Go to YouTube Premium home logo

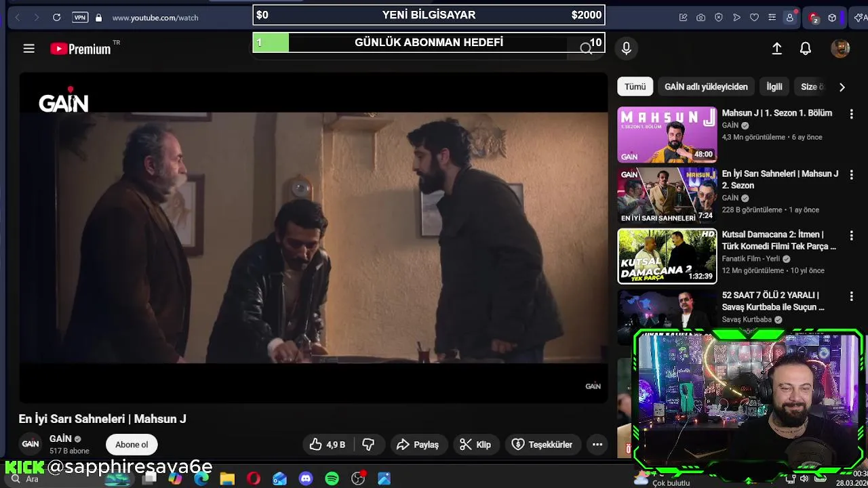(81, 49)
